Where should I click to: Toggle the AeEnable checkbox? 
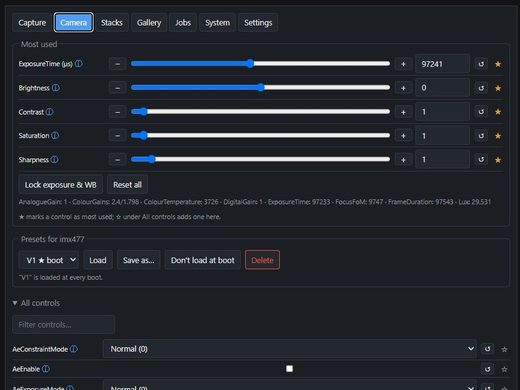pyautogui.click(x=289, y=369)
